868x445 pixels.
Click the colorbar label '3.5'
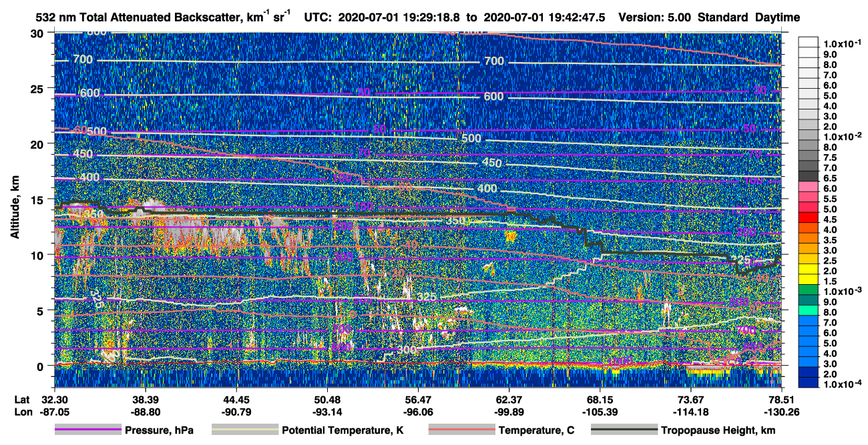pos(829,240)
